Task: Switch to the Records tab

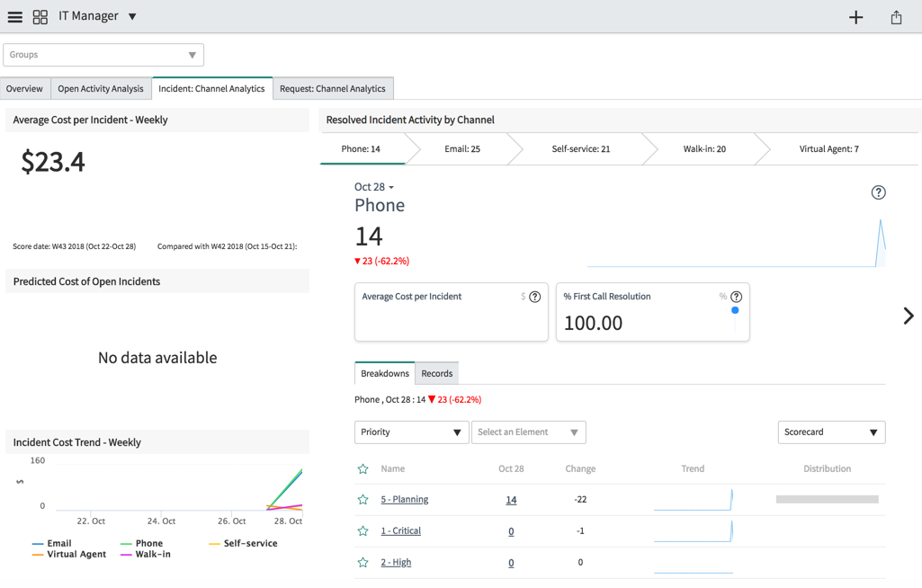Action: (x=437, y=373)
